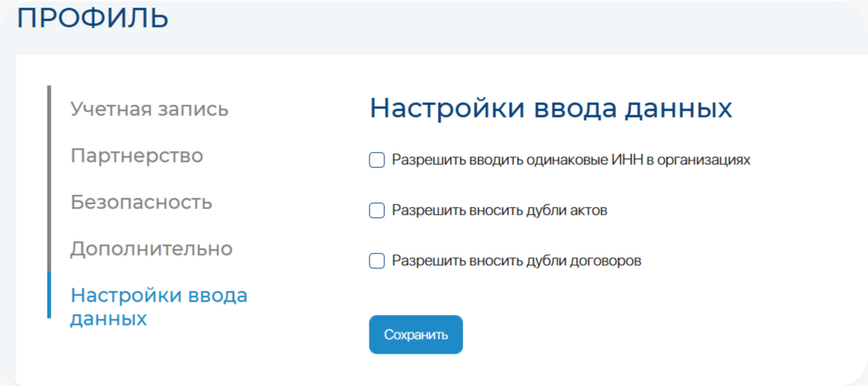Click the blue active-section indicator bar
Image resolution: width=868 pixels, height=386 pixels.
[x=49, y=295]
